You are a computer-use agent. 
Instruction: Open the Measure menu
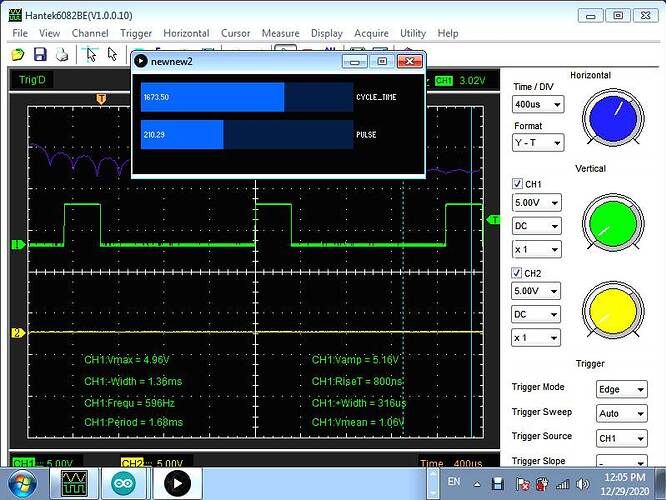tap(280, 33)
